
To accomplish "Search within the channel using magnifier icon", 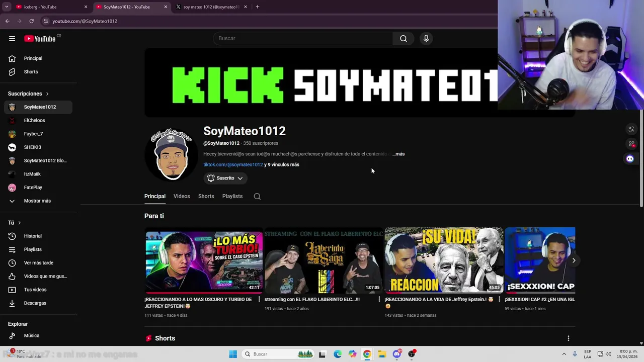I will point(257,197).
